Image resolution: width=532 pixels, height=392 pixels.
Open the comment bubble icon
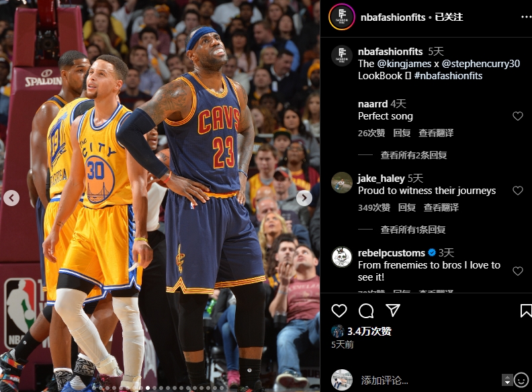[366, 310]
